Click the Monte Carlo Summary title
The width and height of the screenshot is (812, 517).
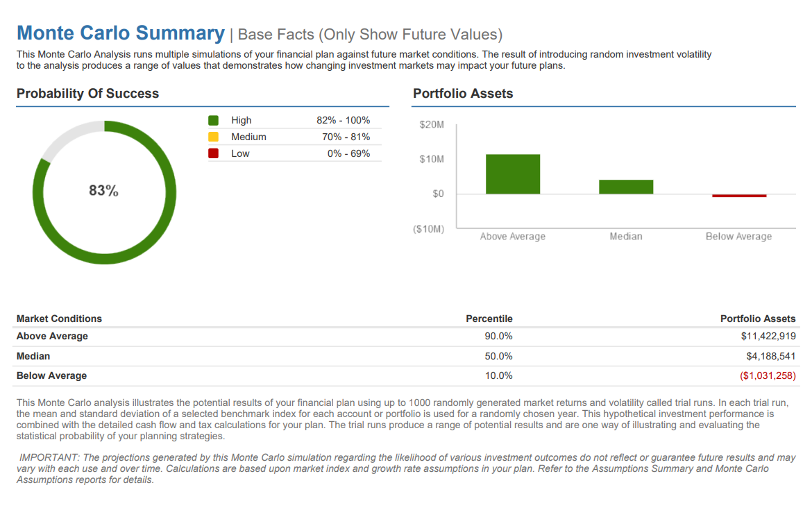(121, 33)
